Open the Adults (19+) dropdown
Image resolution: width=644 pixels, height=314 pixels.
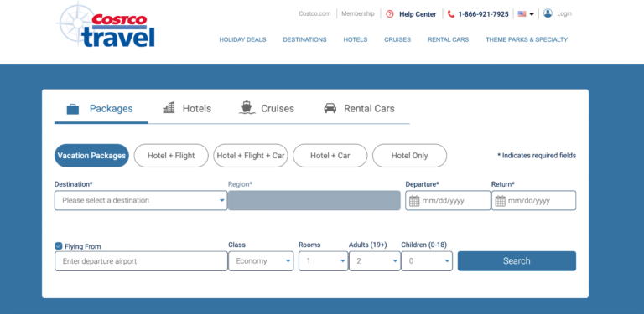pyautogui.click(x=375, y=261)
